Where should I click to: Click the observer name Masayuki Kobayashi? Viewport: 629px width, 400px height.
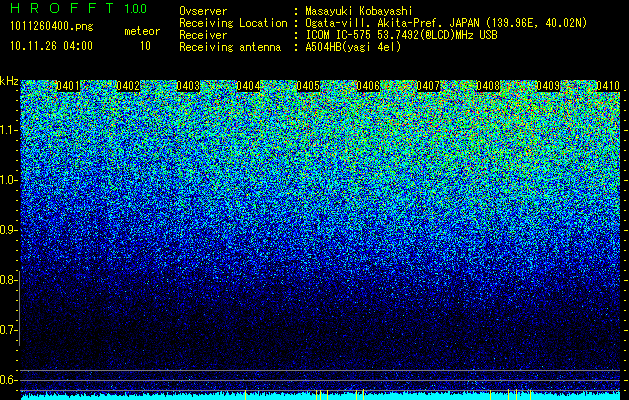(x=359, y=12)
